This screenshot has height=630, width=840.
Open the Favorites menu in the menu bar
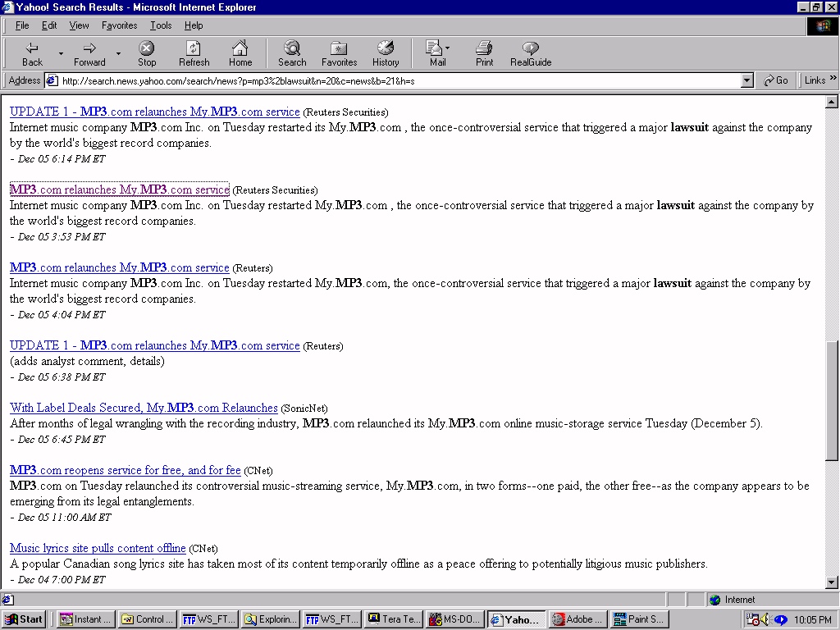120,25
